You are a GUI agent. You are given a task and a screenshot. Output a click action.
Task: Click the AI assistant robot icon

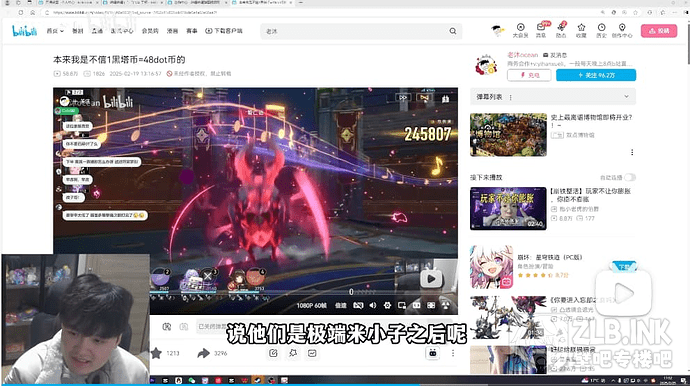point(433,353)
